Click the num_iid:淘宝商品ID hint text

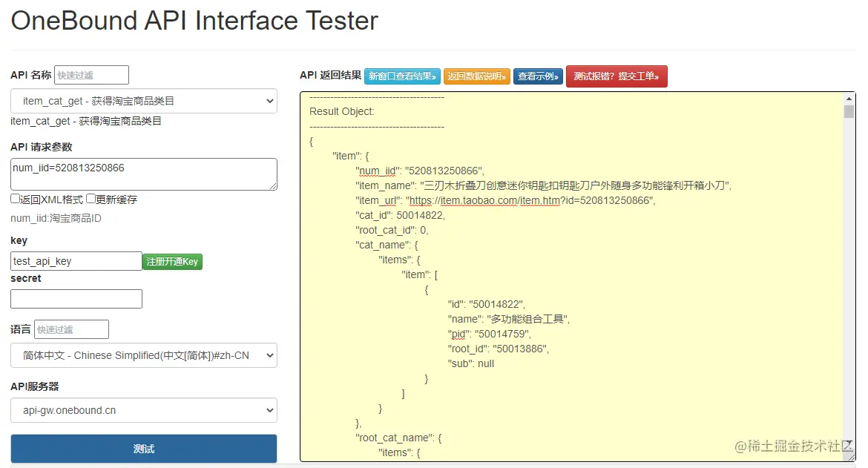click(x=56, y=219)
